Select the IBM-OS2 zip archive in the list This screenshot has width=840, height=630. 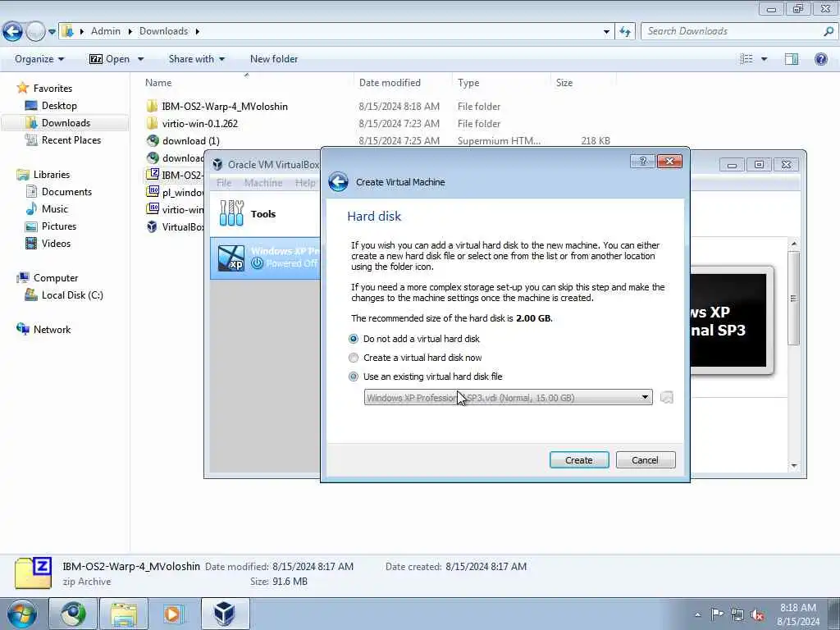176,176
